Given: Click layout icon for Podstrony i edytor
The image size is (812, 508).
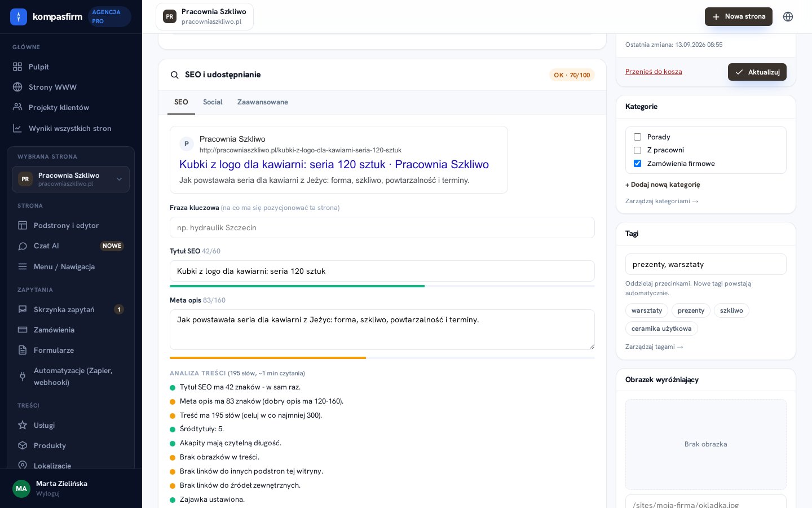Looking at the screenshot, I should pos(23,225).
